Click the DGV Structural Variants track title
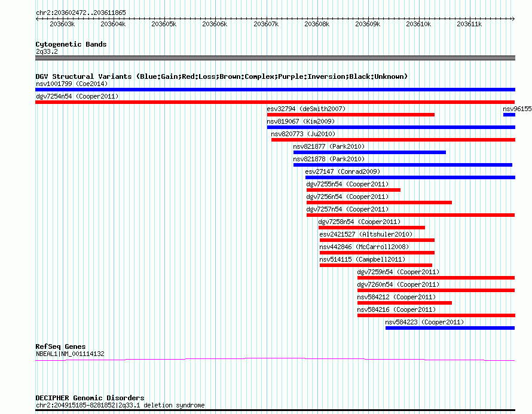Screen dimensions: 532x414 (x=222, y=76)
